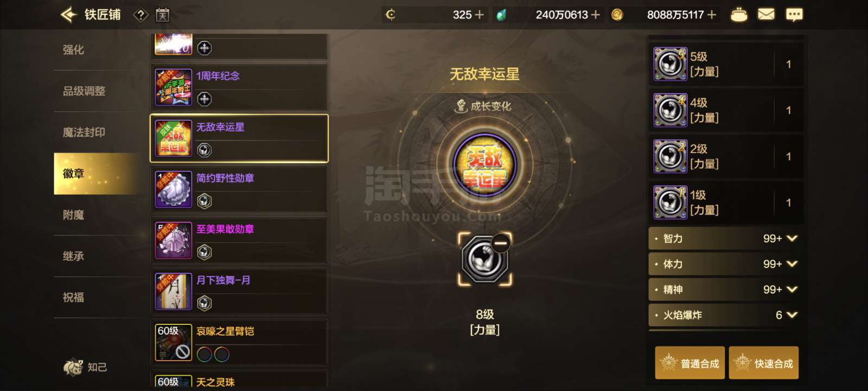Remove the socketed 8级 力量 emblem
Viewport: 868px width, 391px height.
pyautogui.click(x=500, y=243)
